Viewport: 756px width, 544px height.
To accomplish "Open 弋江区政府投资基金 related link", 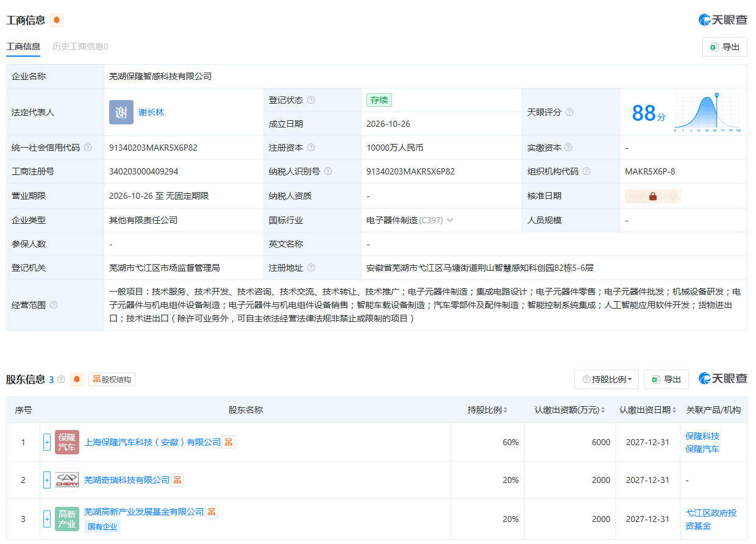I will (711, 519).
